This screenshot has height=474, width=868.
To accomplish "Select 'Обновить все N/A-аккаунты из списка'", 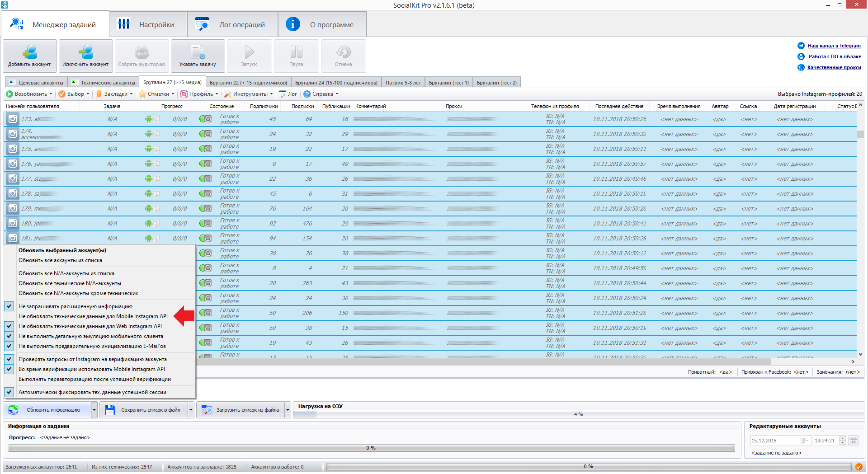I will tap(99, 273).
